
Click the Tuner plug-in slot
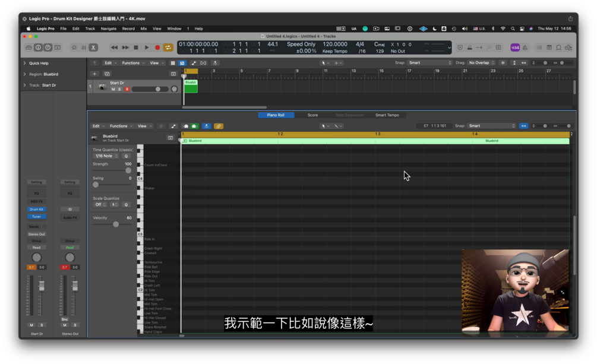(x=37, y=217)
